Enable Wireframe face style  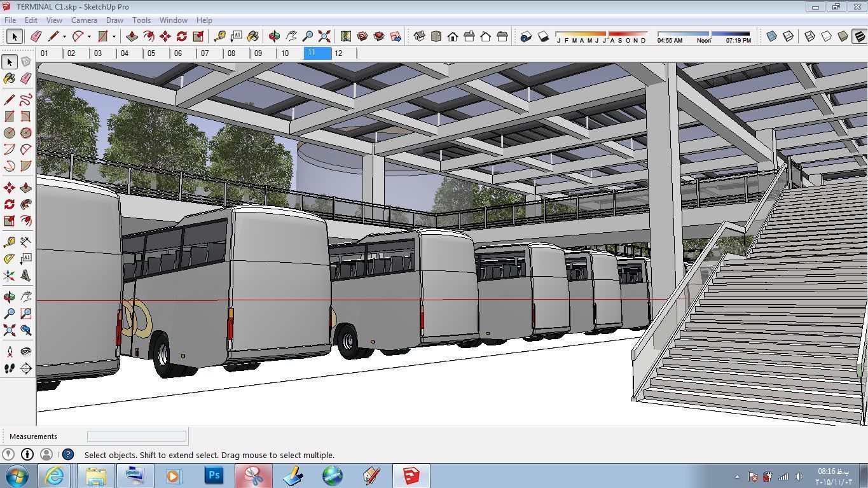[810, 36]
